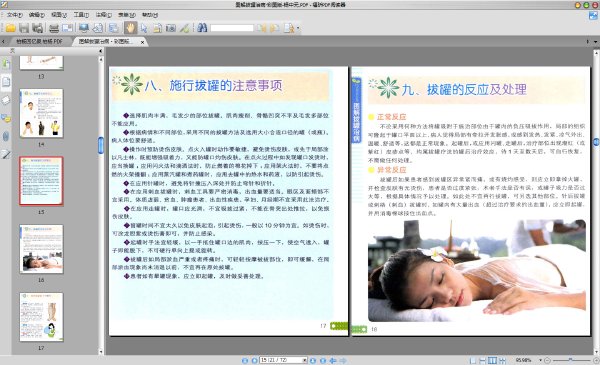Image resolution: width=600 pixels, height=365 pixels.
Task: Select the Snapshot camera tool
Action: (171, 28)
